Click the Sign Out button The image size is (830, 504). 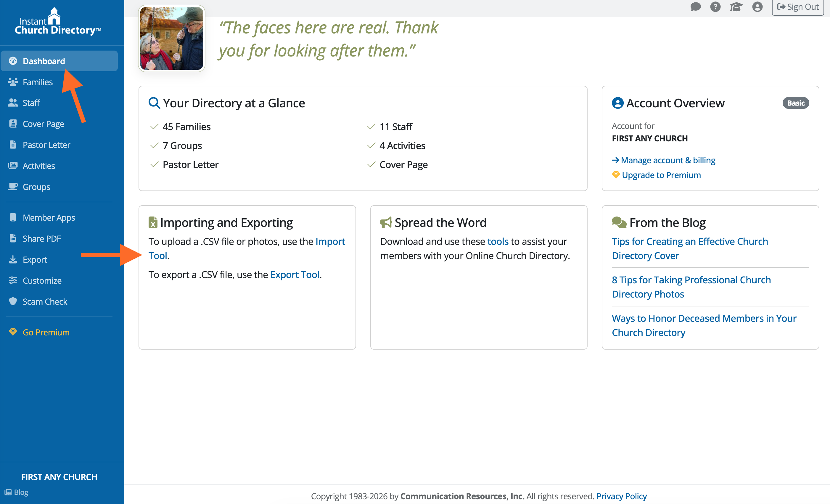click(x=797, y=7)
